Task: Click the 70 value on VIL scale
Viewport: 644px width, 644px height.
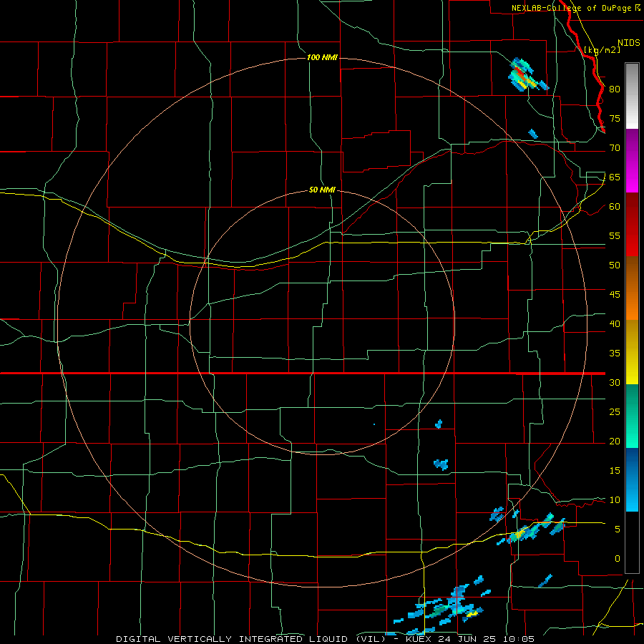Action: coord(615,148)
